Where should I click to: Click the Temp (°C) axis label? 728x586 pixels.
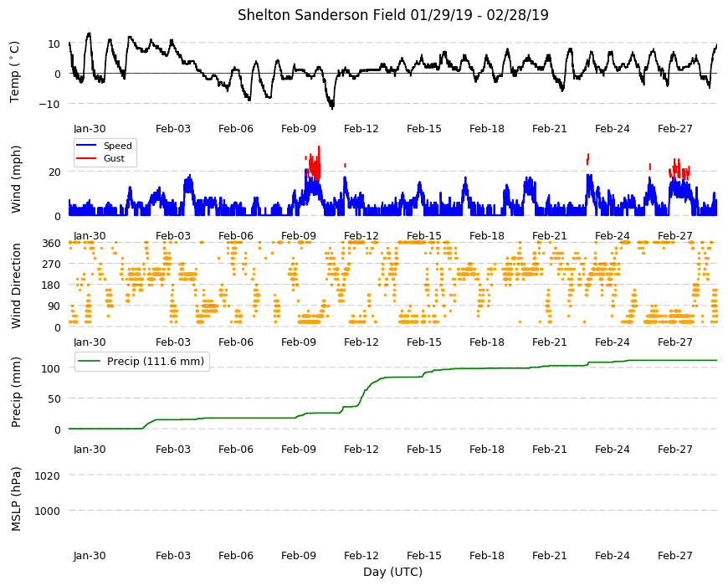point(15,72)
